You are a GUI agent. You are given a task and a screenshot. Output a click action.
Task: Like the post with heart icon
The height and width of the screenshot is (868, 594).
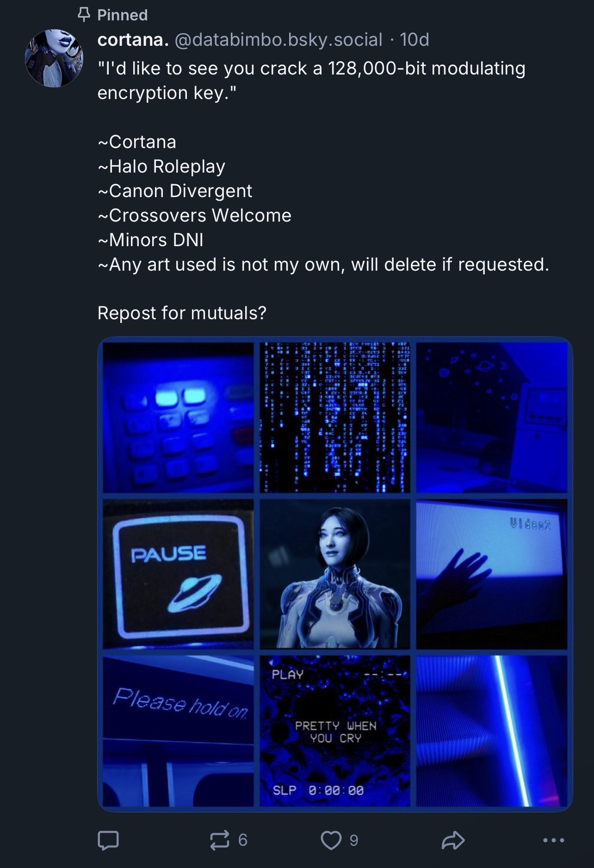click(x=331, y=840)
